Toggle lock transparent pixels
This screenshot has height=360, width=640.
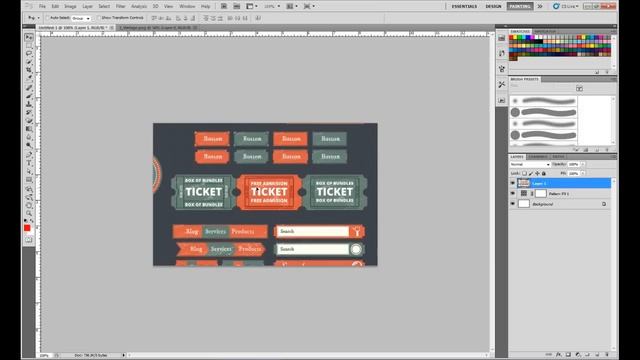524,173
